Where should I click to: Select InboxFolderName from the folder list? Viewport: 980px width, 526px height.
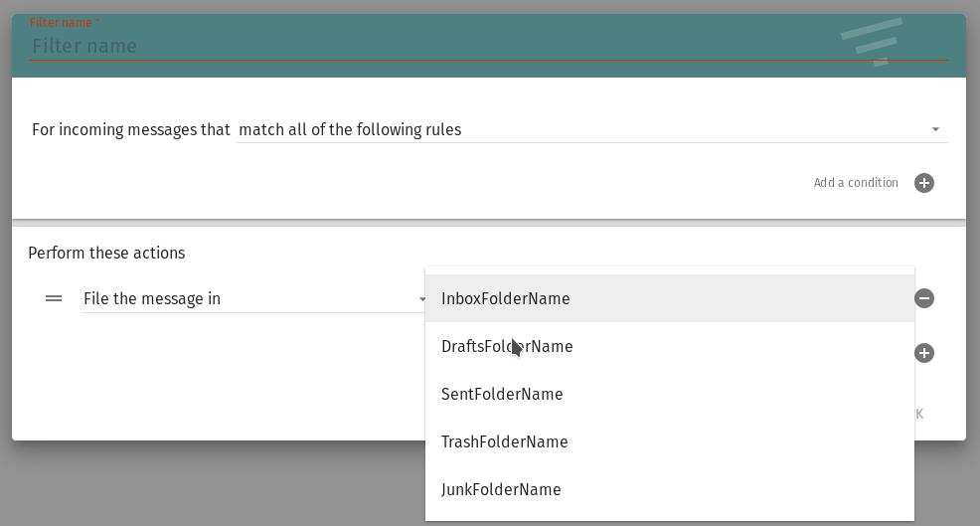click(505, 298)
